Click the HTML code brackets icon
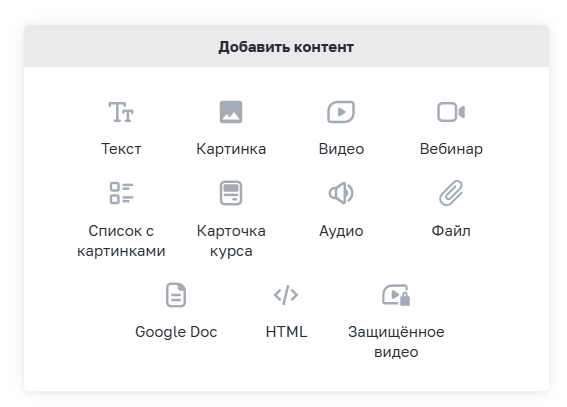The width and height of the screenshot is (567, 407). click(x=286, y=295)
